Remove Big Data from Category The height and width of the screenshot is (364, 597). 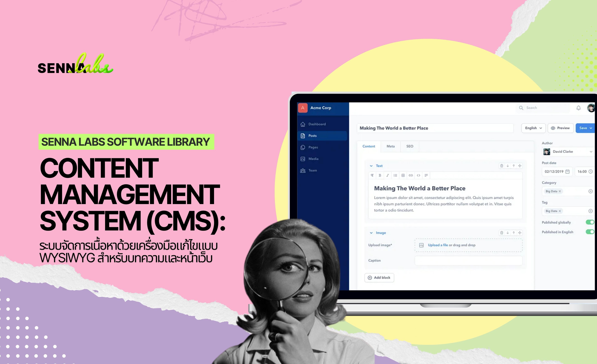tap(560, 191)
